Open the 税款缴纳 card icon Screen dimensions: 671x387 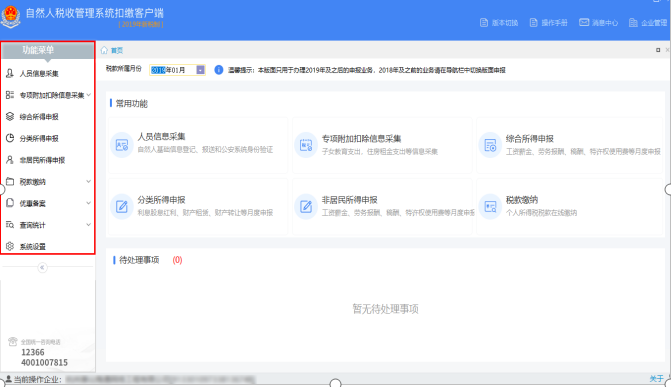[490, 206]
